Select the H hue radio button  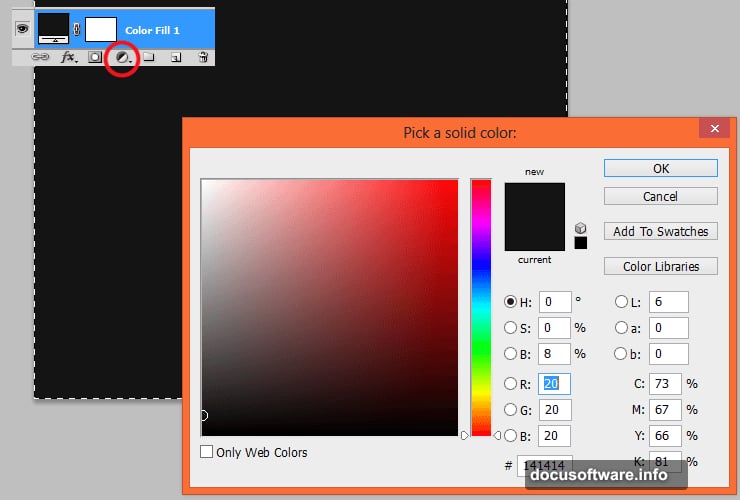510,302
